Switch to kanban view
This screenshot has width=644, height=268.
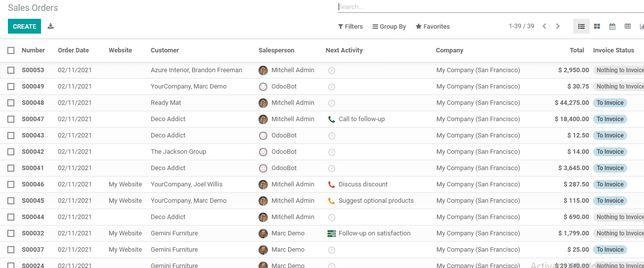tap(597, 26)
